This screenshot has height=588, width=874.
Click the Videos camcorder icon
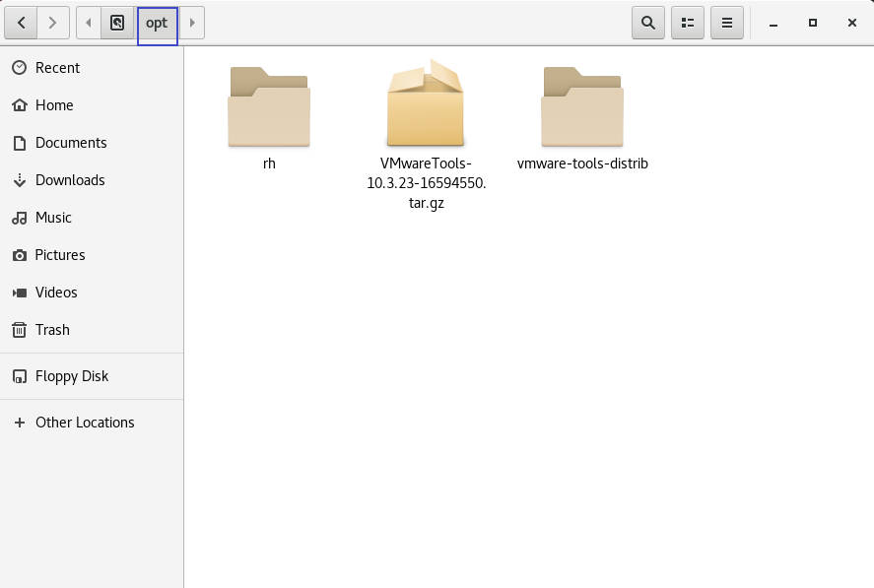(20, 293)
